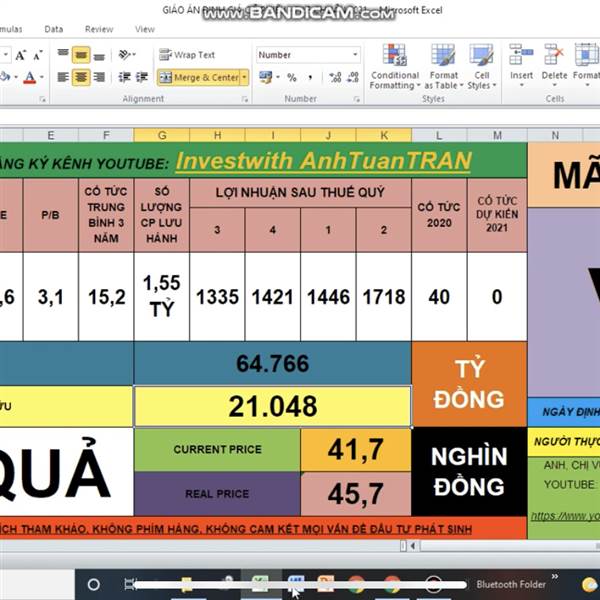Select column N header

[x=555, y=135]
